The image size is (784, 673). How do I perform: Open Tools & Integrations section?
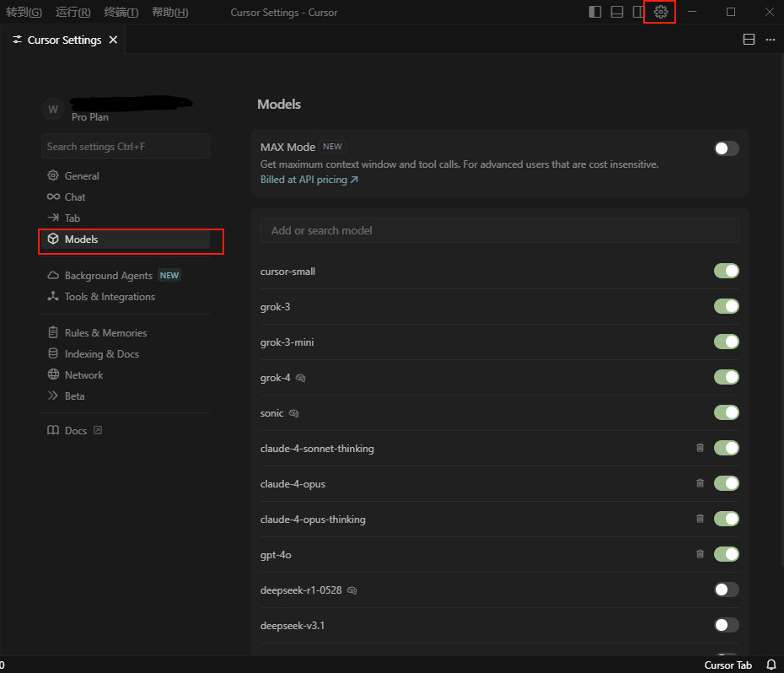(x=126, y=297)
